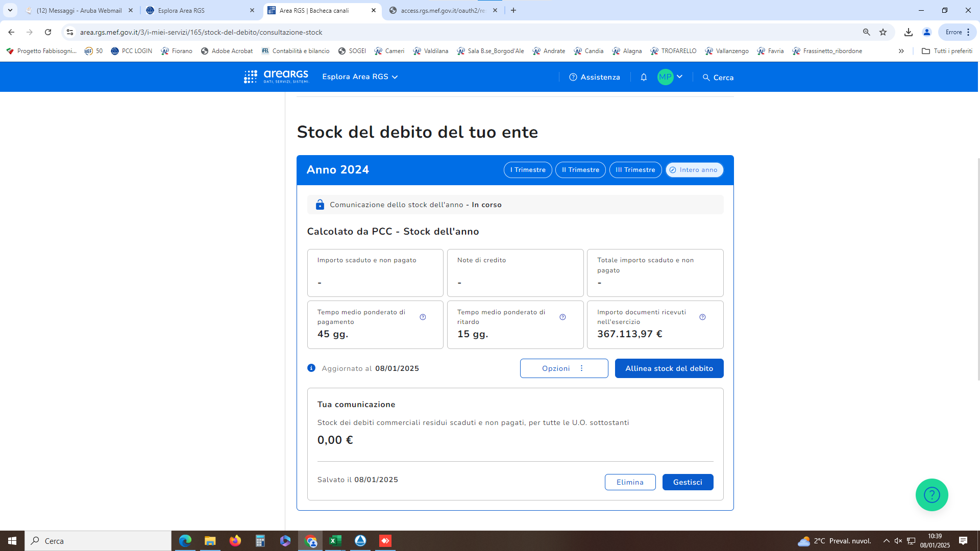Select the II Trimestre period
This screenshot has height=551, width=980.
[580, 170]
